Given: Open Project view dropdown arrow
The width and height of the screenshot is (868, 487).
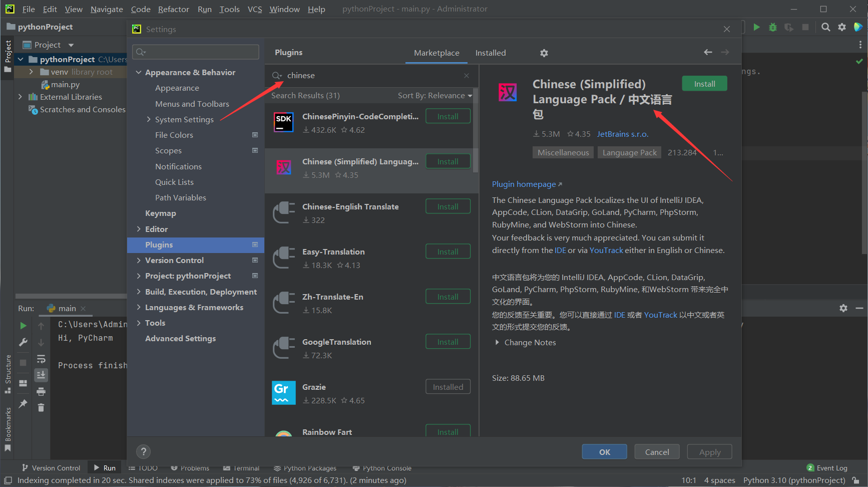Looking at the screenshot, I should [71, 45].
